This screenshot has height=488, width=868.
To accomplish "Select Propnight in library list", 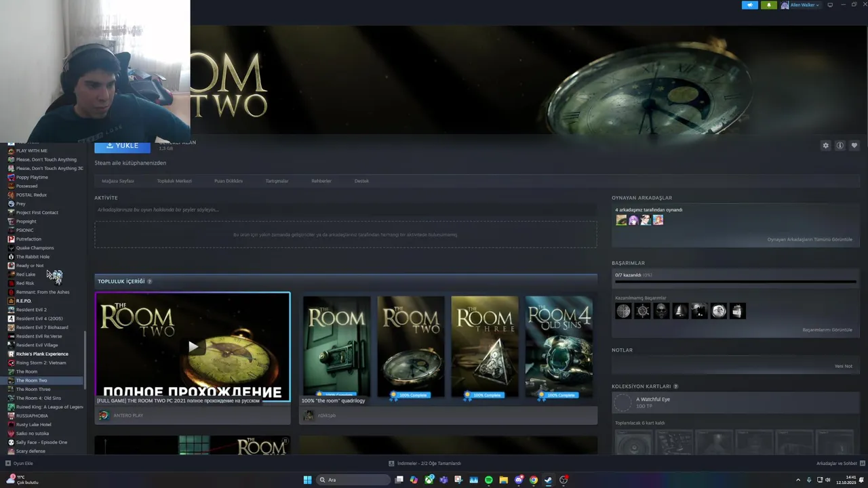I will (26, 222).
